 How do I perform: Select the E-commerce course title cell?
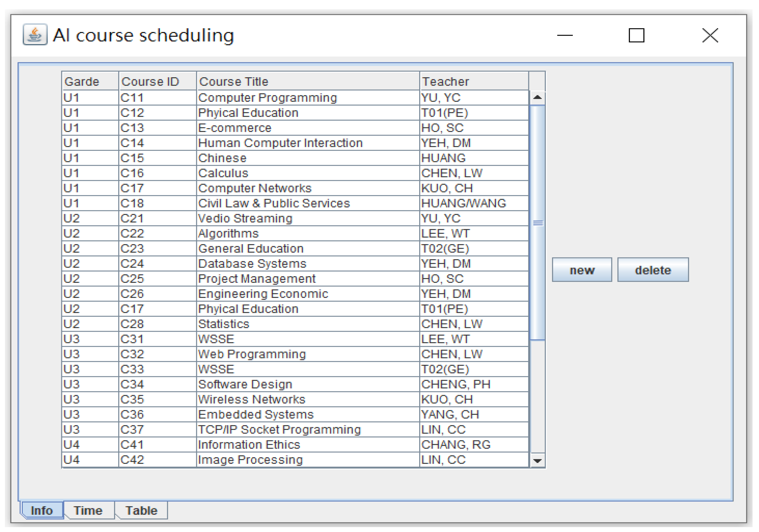(308, 128)
